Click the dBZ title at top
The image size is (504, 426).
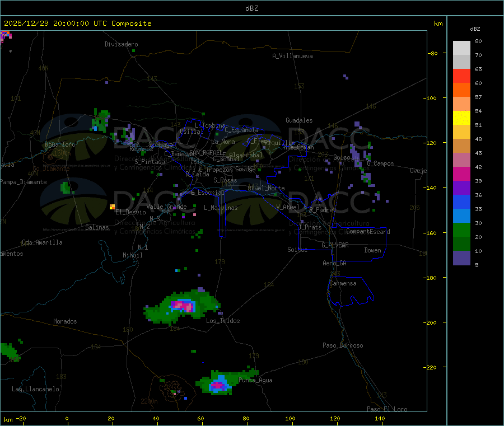tap(251, 8)
